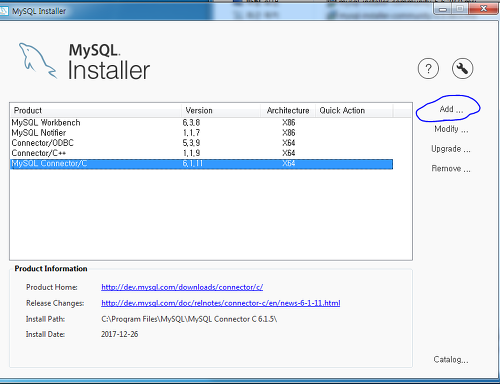Click the Quick Action column header
The width and height of the screenshot is (500, 384).
tap(354, 110)
